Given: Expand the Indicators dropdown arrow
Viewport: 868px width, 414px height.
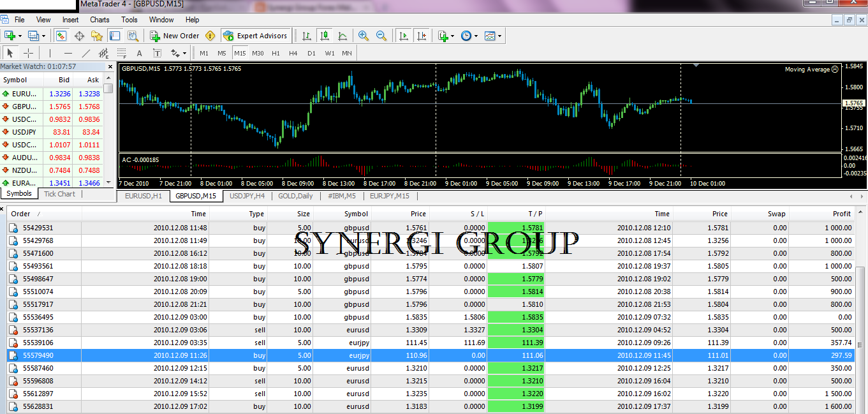Looking at the screenshot, I should tap(453, 36).
